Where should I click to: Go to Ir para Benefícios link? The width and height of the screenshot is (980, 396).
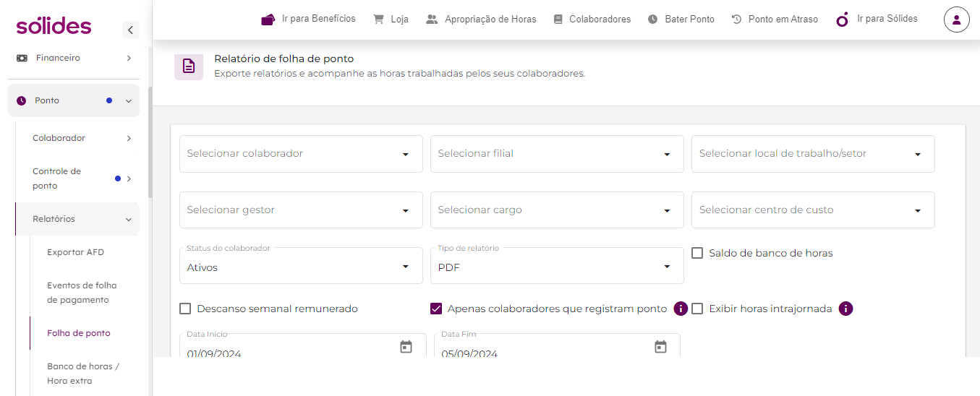pos(309,19)
